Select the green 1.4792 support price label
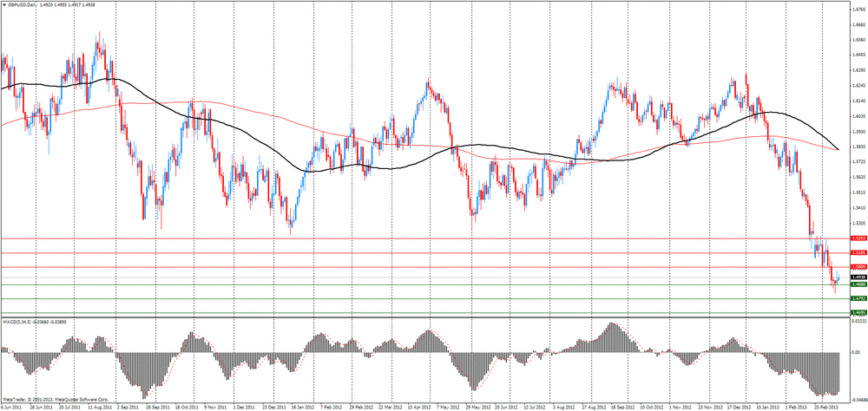The height and width of the screenshot is (411, 868). pyautogui.click(x=858, y=298)
